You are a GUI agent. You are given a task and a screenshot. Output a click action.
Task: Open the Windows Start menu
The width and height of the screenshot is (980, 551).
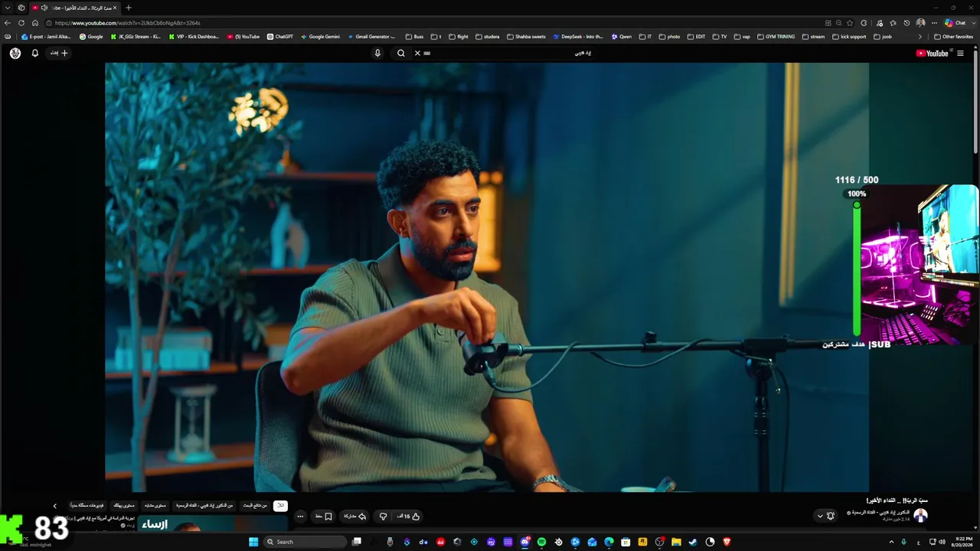coord(253,542)
